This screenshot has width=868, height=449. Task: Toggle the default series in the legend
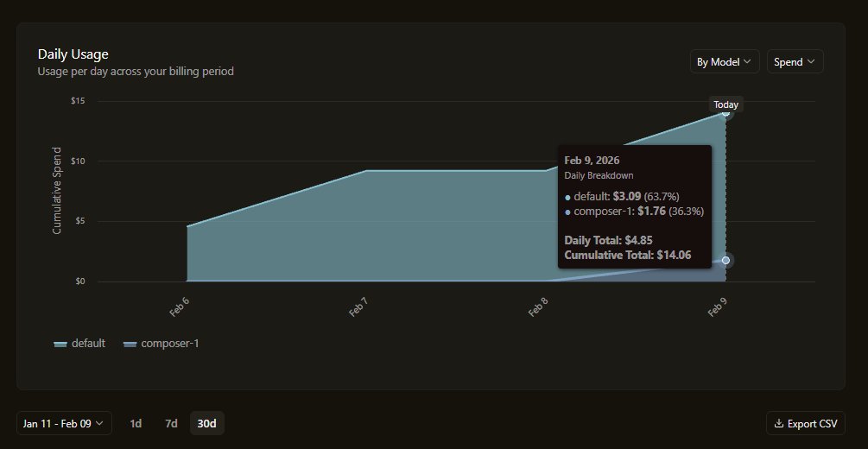coord(79,344)
